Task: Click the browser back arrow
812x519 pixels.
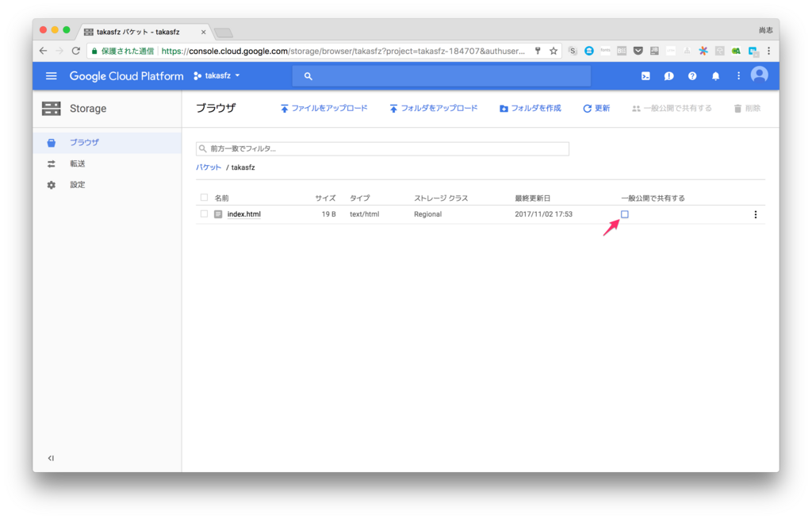Action: tap(43, 51)
